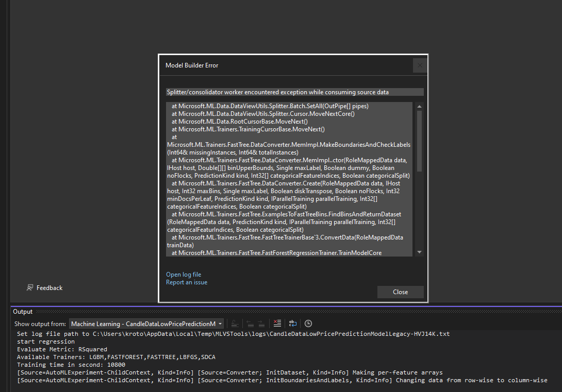Click the Report an issue link
This screenshot has height=392, width=562.
[x=186, y=282]
